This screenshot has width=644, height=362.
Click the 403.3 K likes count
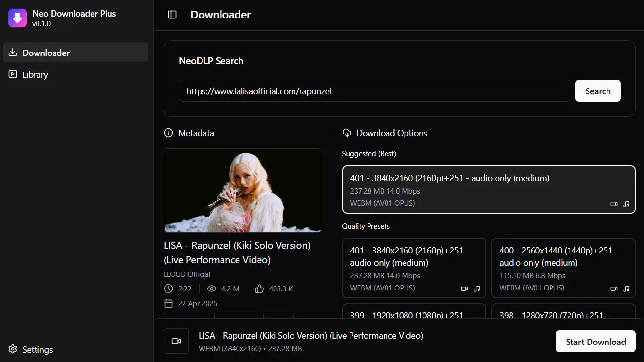281,289
